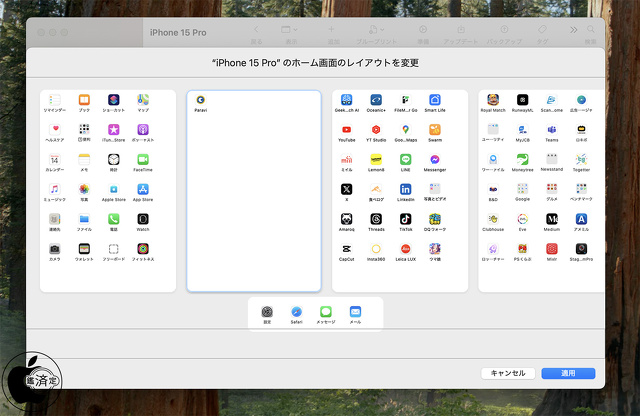Select the FaceTime app icon
This screenshot has height=416, width=640.
click(x=143, y=160)
